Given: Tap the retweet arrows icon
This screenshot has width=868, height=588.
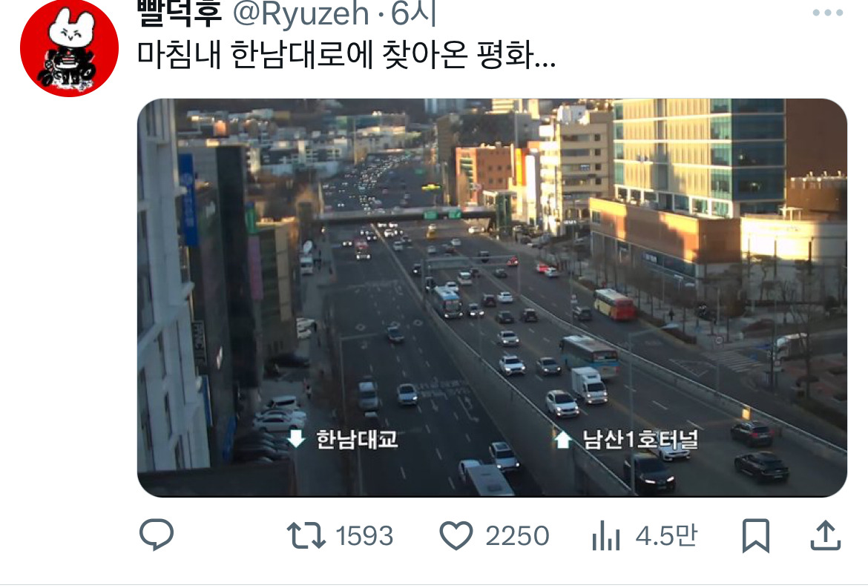Looking at the screenshot, I should pos(306,535).
